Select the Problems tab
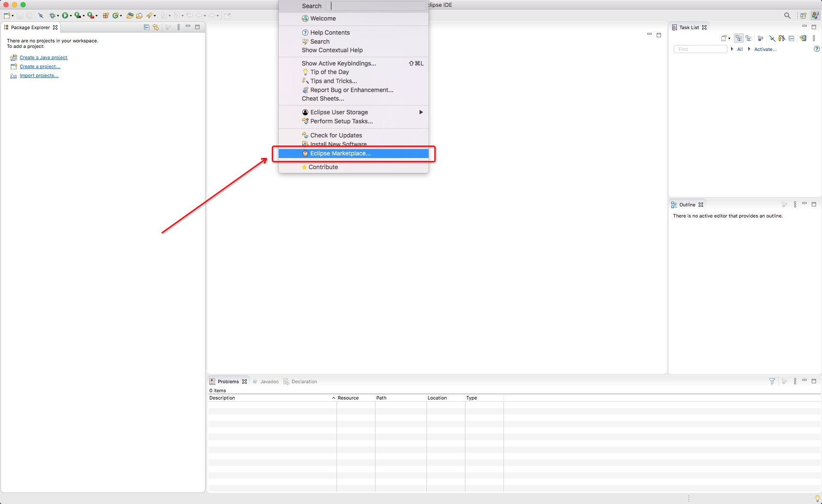The height and width of the screenshot is (504, 822). pos(228,382)
